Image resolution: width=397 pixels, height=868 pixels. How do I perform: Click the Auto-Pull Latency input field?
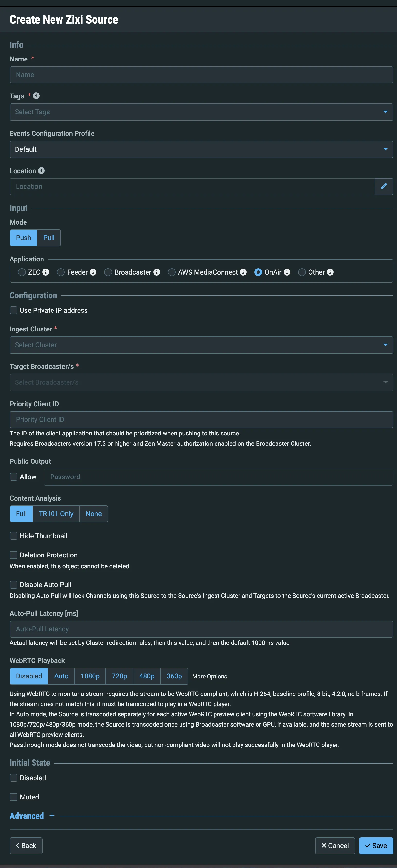point(201,629)
